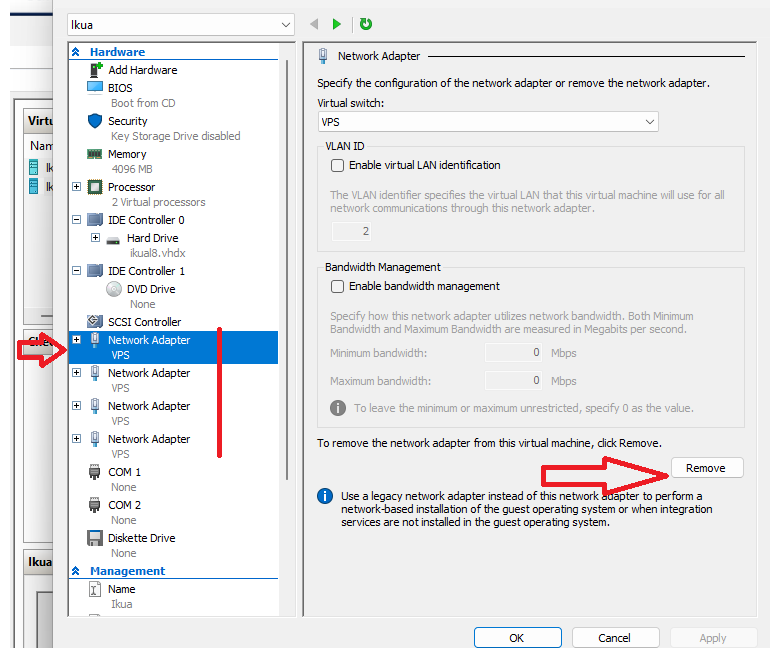Open the Ikua virtual machine dropdown
Image resolution: width=770 pixels, height=648 pixels.
pyautogui.click(x=181, y=25)
